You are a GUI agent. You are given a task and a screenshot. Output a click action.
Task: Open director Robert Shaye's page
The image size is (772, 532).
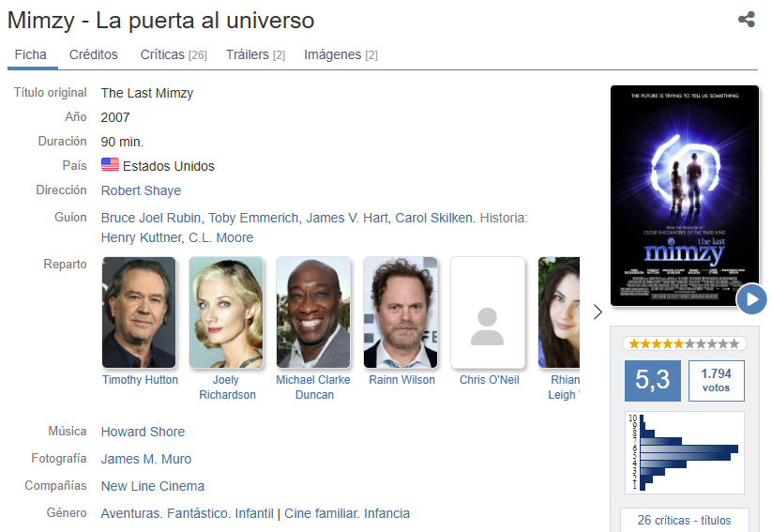[141, 190]
